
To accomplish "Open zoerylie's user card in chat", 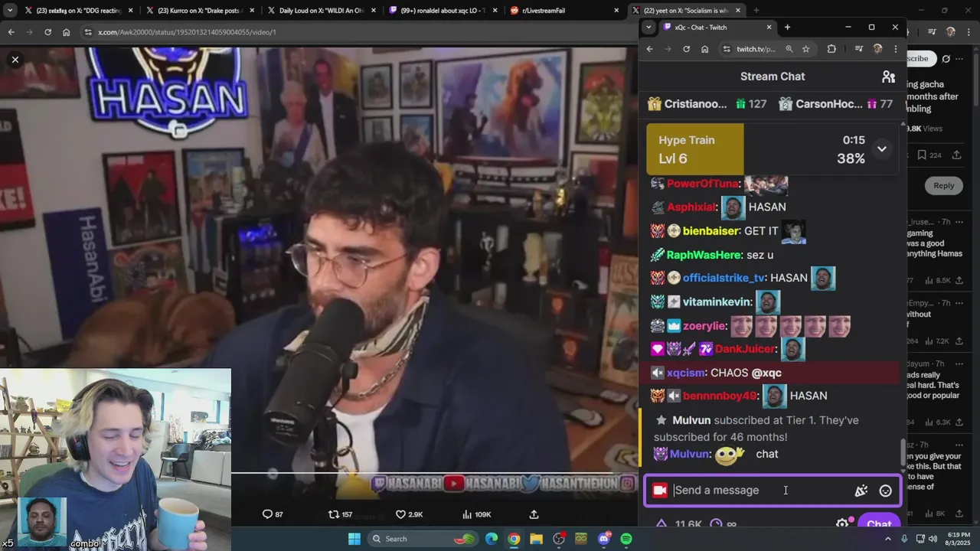I will pyautogui.click(x=704, y=326).
